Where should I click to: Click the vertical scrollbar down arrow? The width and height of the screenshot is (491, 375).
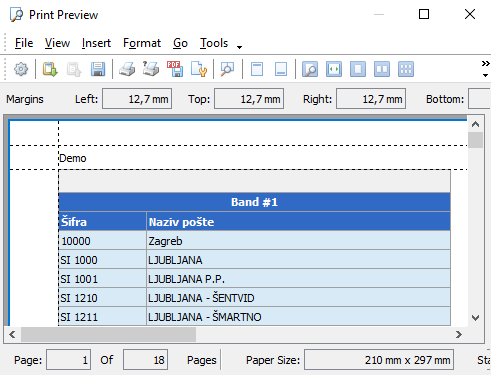tap(476, 318)
